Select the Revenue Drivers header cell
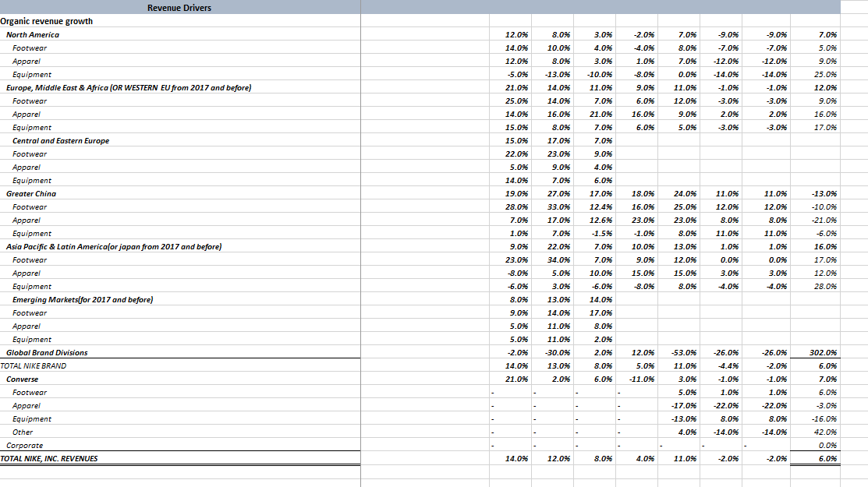This screenshot has width=868, height=487. click(179, 8)
